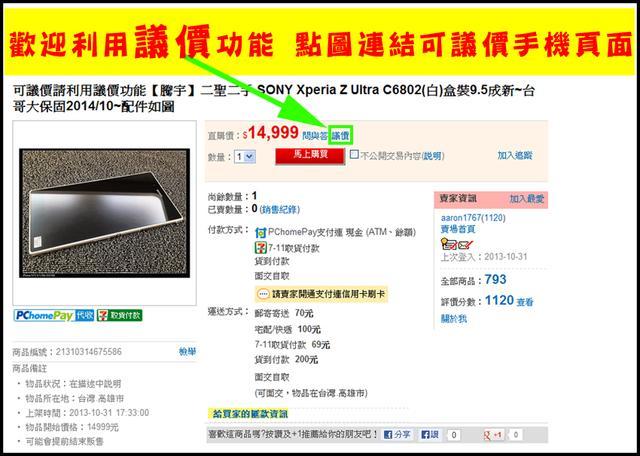Click the seller verification badge icons
Screen dimensions: 640x456
click(x=457, y=244)
